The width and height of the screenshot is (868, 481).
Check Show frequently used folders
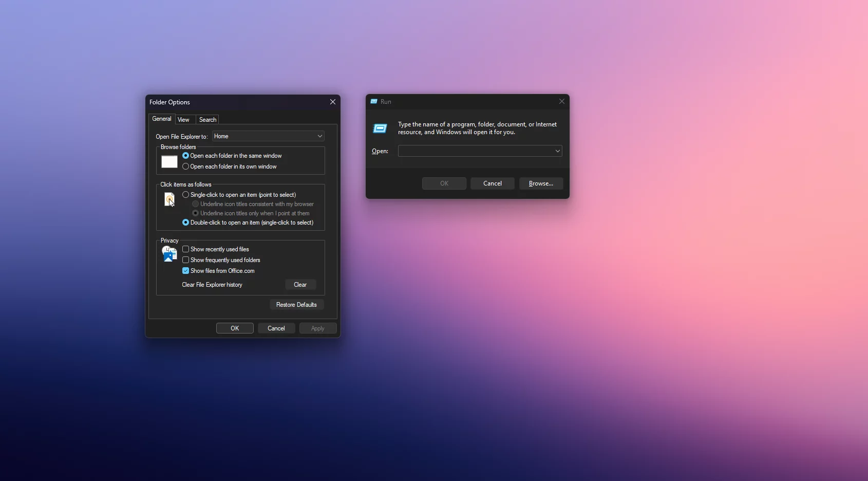coord(186,260)
